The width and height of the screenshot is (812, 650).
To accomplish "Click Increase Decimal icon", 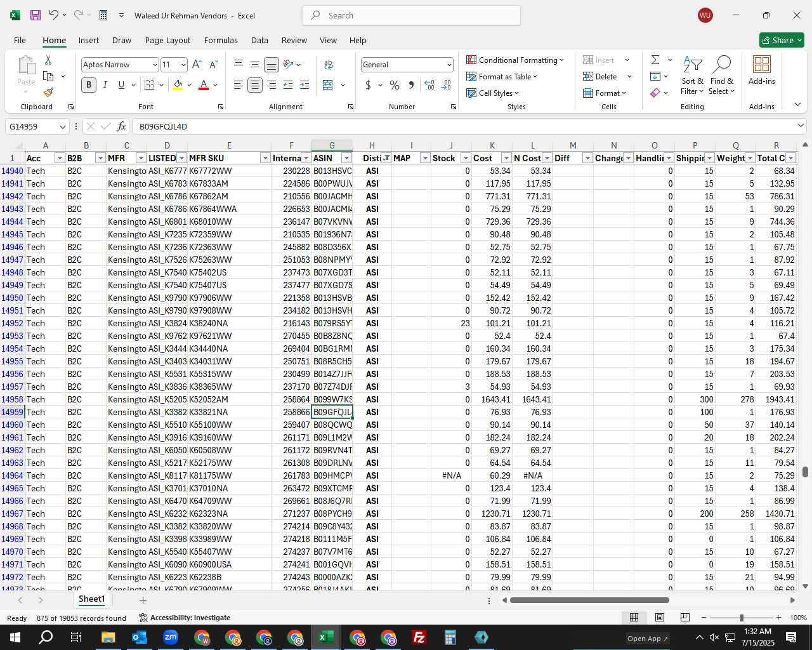I will pos(429,85).
